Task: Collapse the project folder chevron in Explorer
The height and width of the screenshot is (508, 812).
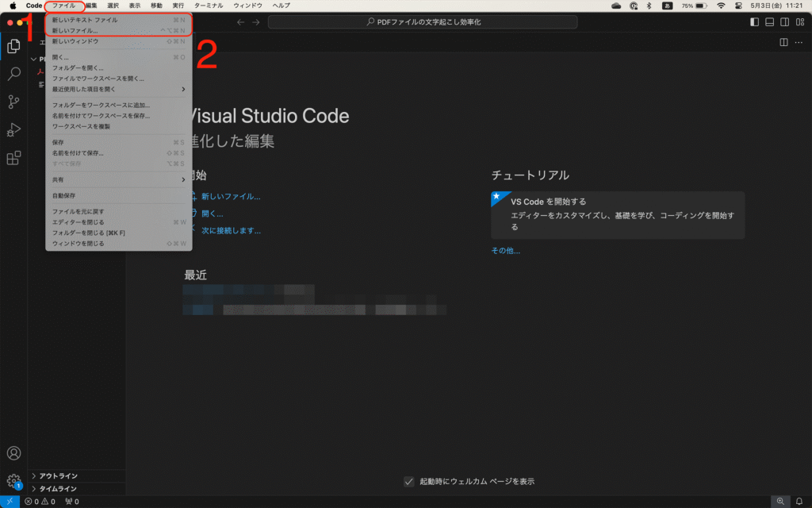Action: 33,59
